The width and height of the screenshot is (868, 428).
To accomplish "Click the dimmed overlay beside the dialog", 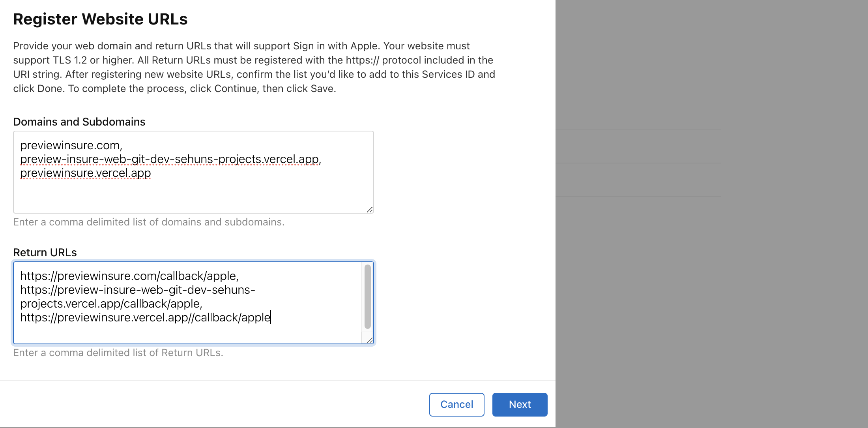I will pos(710,276).
